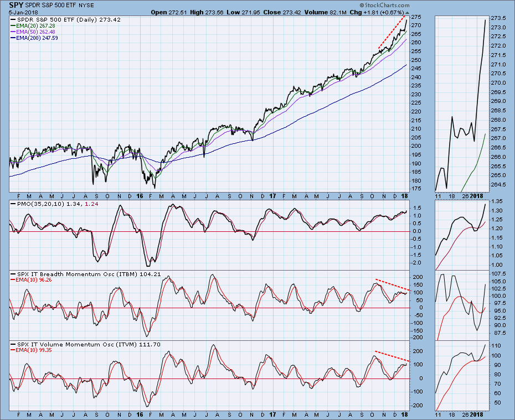Click the bold 18 year label on price axis

(x=405, y=196)
